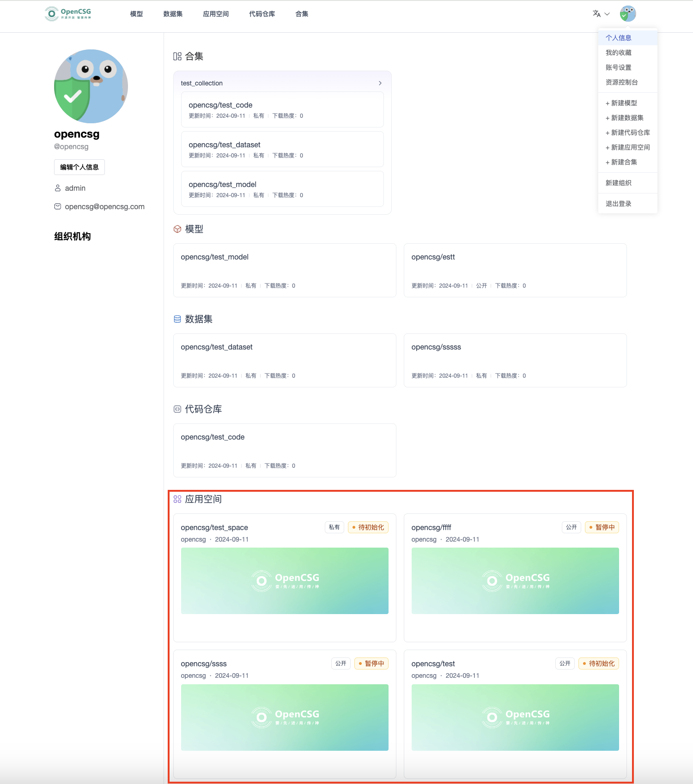This screenshot has width=693, height=784.
Task: Open opencsg/estt model card
Action: 515,270
